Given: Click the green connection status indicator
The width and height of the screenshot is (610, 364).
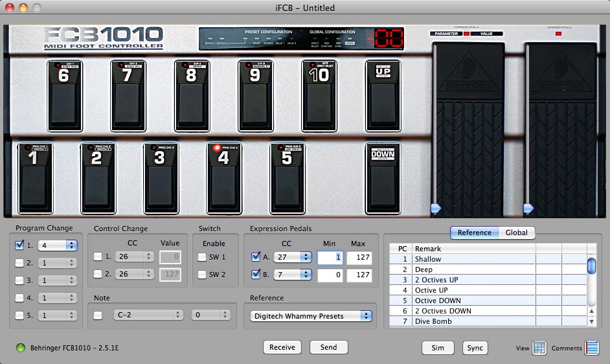Looking at the screenshot, I should click(20, 348).
